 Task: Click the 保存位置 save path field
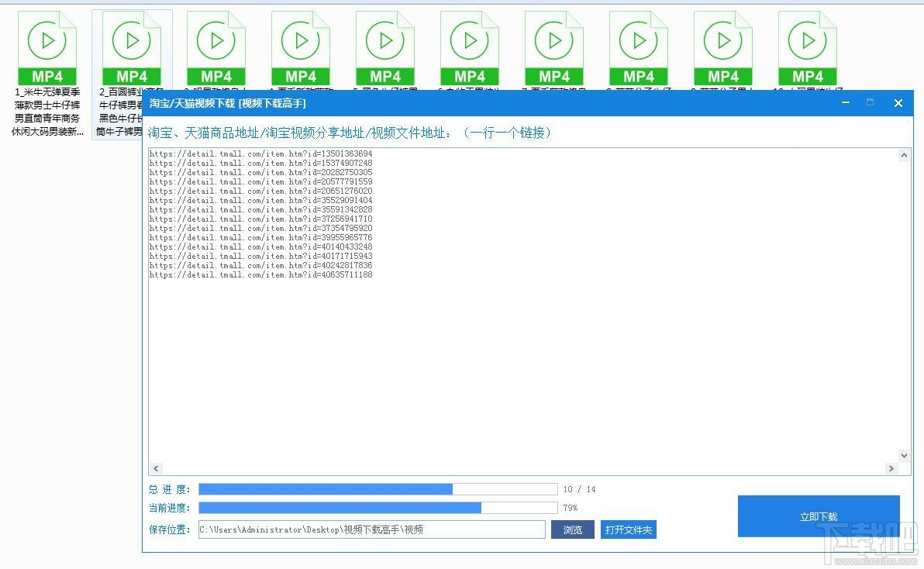pos(372,529)
